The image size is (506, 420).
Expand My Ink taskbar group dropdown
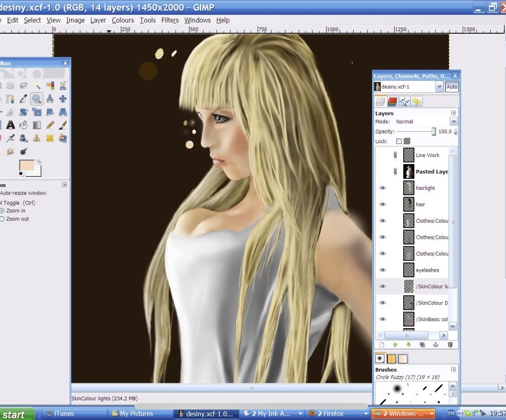pyautogui.click(x=300, y=413)
